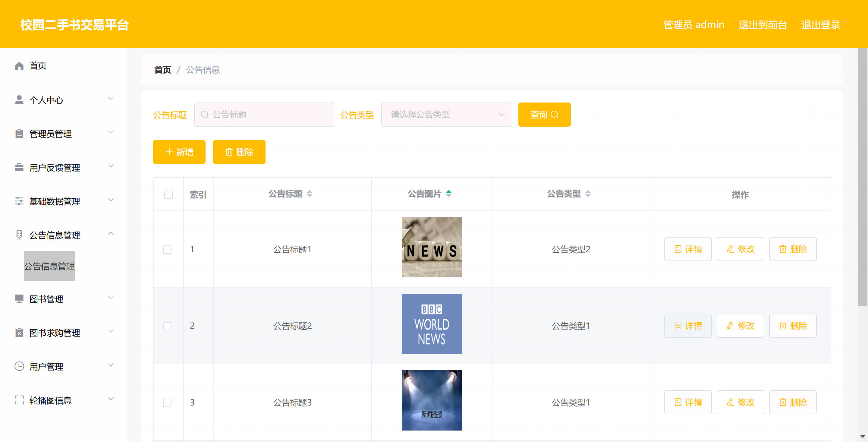This screenshot has height=442, width=868.
Task: Click the clock icon beside 用户管理
Action: pyautogui.click(x=19, y=366)
